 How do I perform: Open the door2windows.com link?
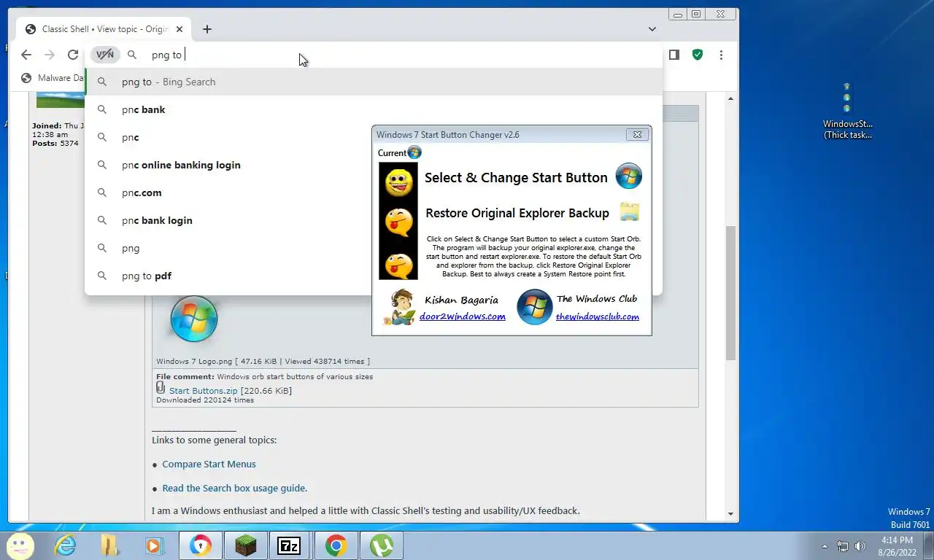[x=463, y=316]
